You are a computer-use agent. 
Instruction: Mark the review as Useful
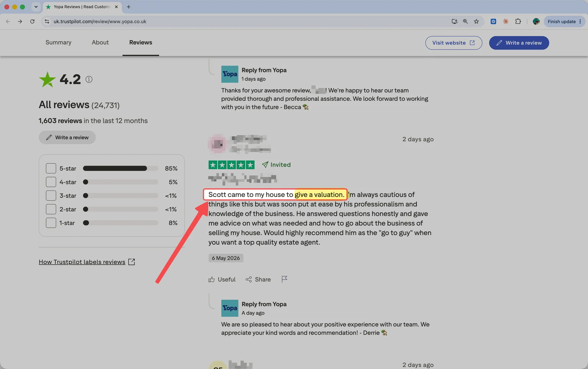[x=222, y=279]
